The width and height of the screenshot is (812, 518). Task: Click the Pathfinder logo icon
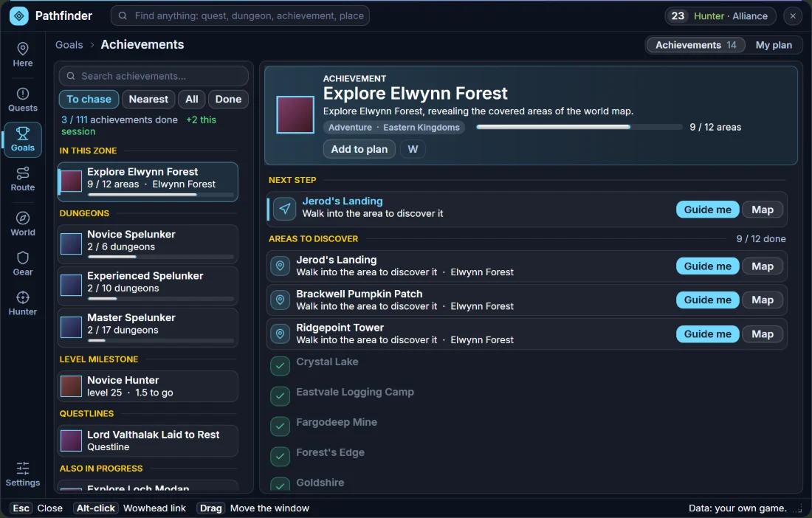coord(19,16)
